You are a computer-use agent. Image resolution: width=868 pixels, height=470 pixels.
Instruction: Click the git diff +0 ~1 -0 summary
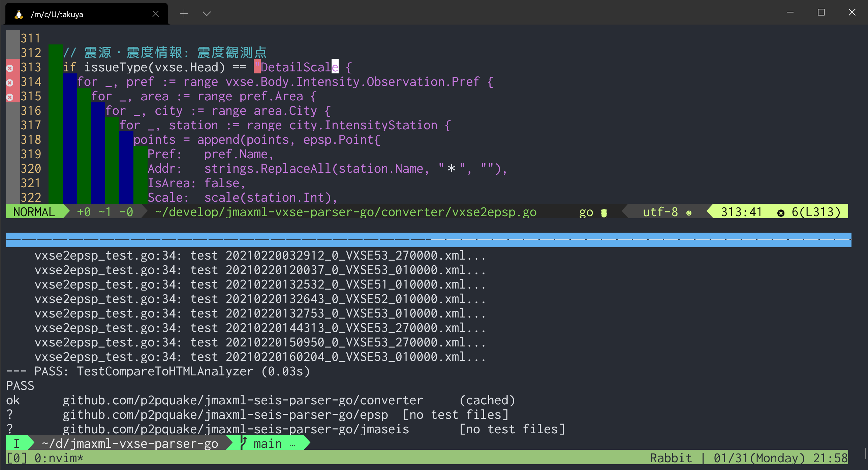pos(105,212)
